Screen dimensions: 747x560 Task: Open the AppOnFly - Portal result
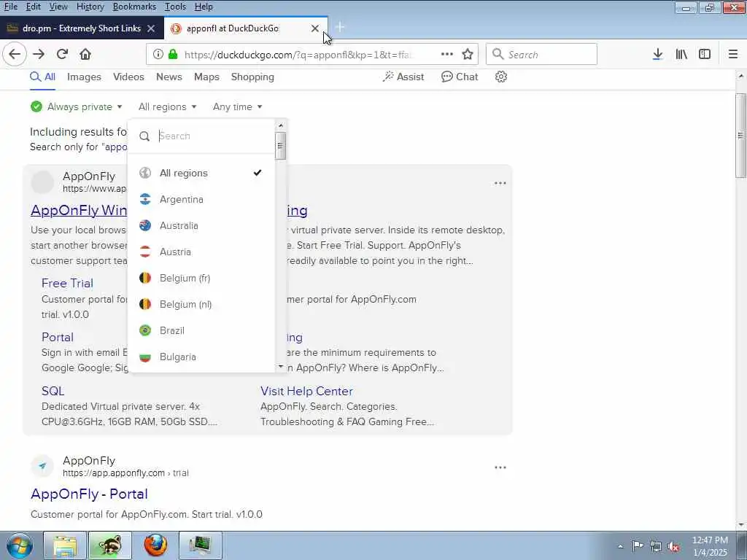tap(89, 494)
